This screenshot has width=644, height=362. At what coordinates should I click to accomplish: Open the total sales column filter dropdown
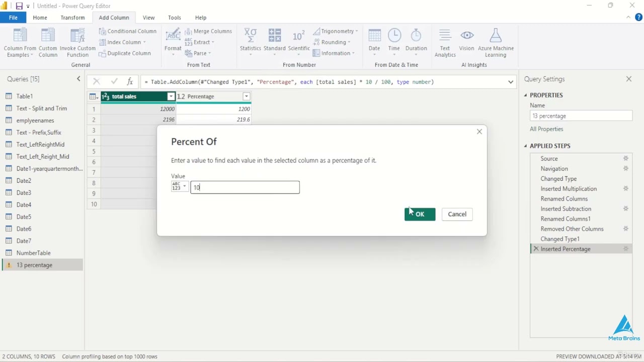(x=171, y=97)
